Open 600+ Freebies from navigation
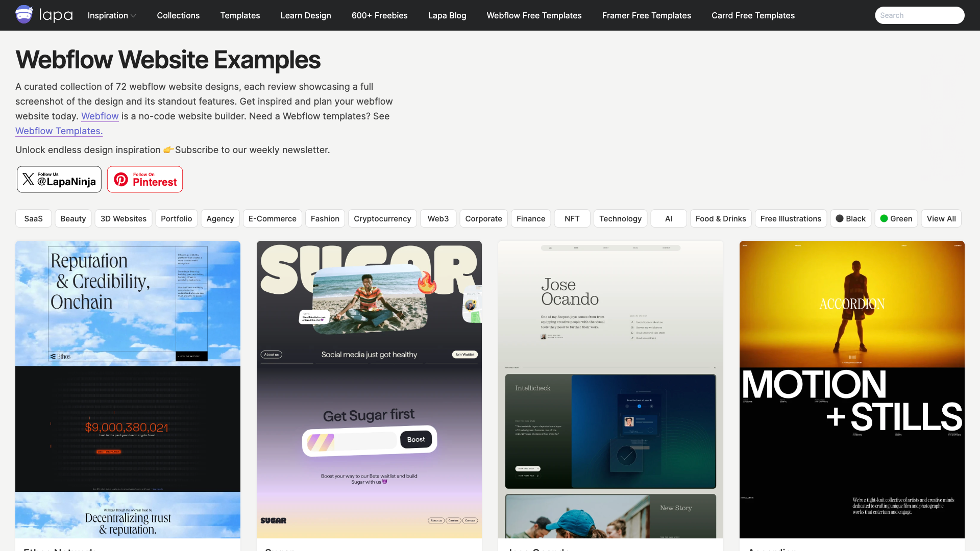 (379, 15)
